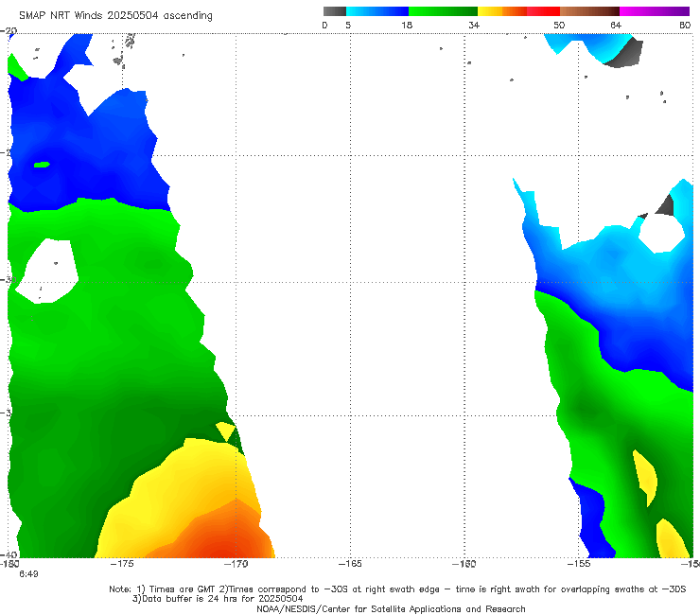The width and height of the screenshot is (700, 615).
Task: Click the note line 'Times are GMT'
Action: (x=183, y=589)
